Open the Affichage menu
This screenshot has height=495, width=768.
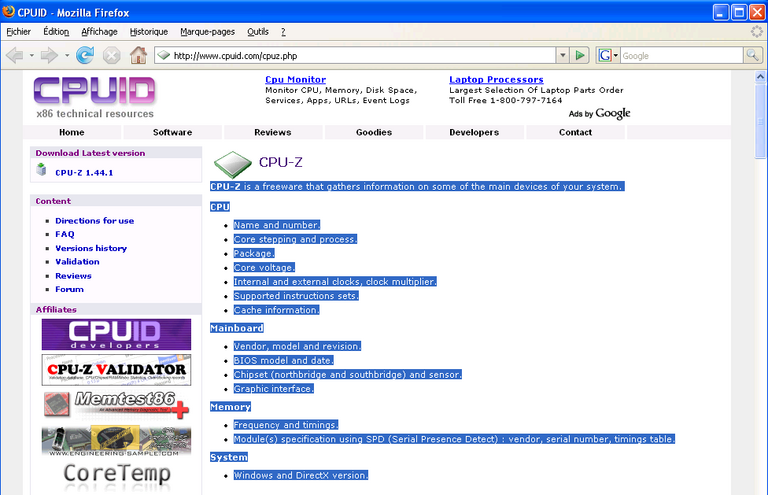coord(99,32)
